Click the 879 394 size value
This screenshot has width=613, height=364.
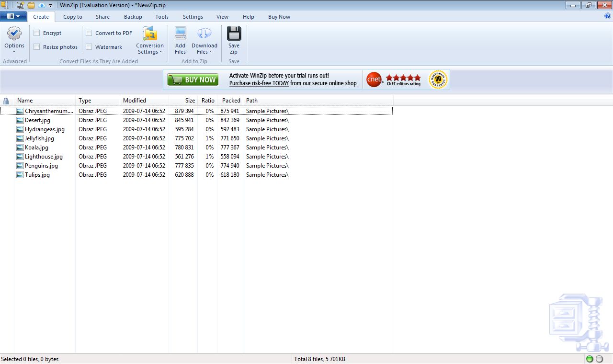[184, 111]
